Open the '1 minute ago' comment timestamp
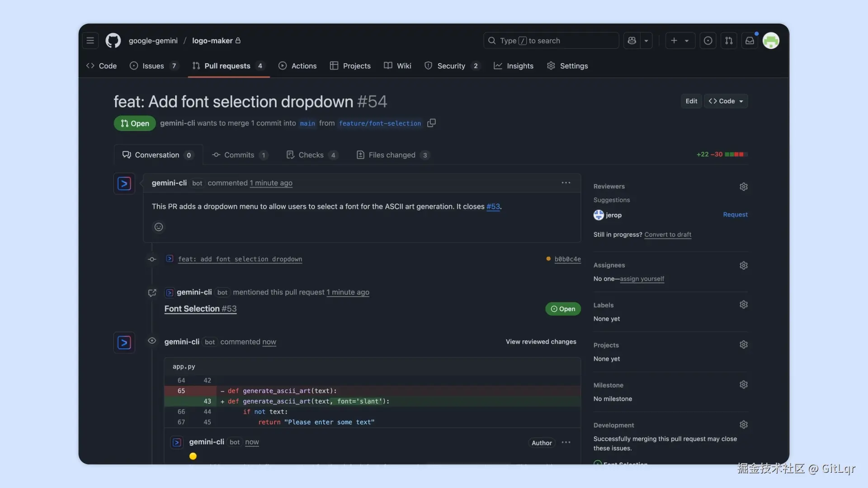The image size is (868, 488). coord(271,183)
